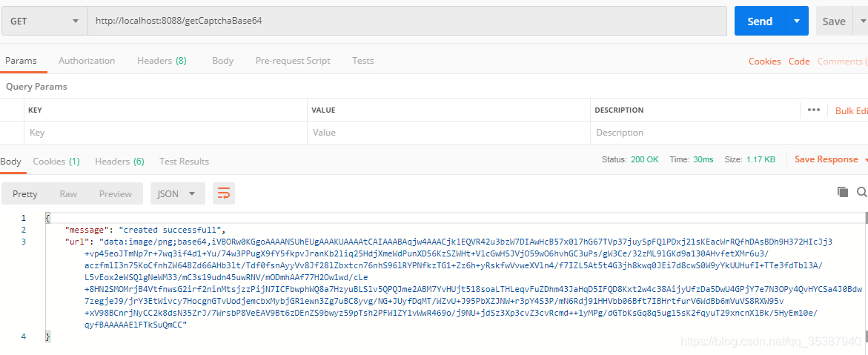
Task: Open the Code link
Action: [x=799, y=62]
